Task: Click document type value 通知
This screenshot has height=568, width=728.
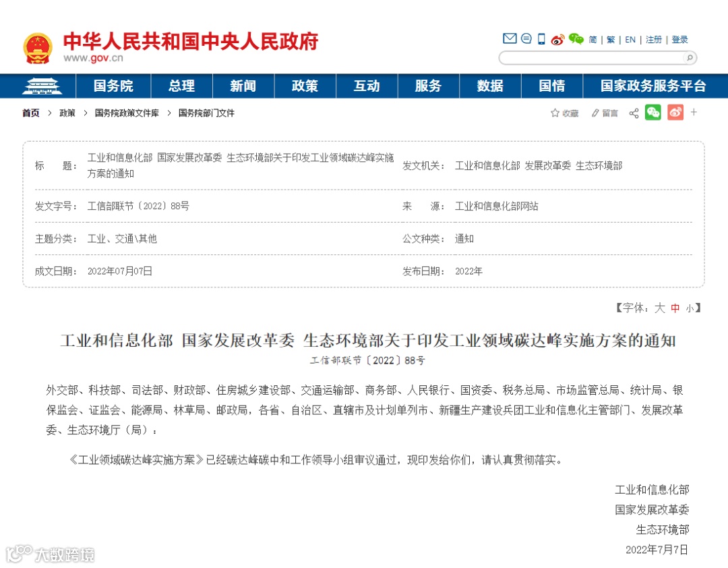Action: pos(464,238)
